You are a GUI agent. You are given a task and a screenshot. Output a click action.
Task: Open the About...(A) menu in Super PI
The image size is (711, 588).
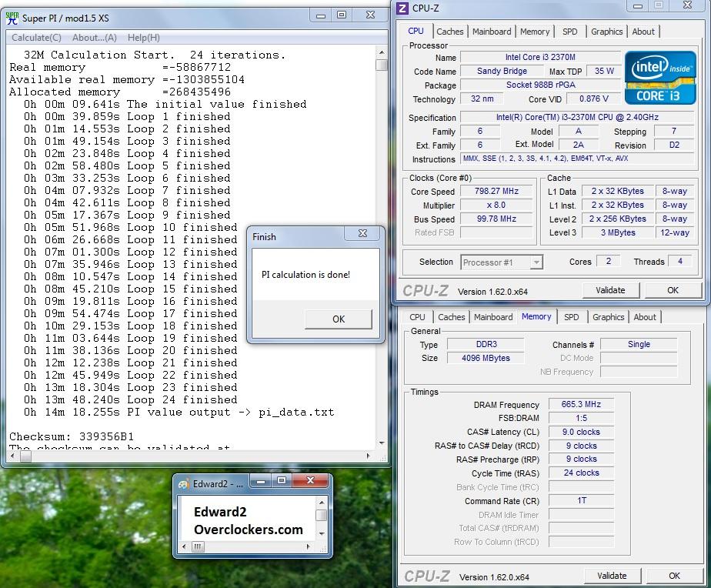[x=95, y=38]
